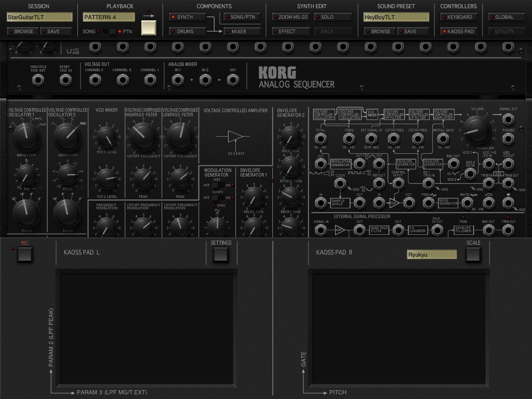This screenshot has height=399, width=532.
Task: Click the Sample & Hold IN jack
Action: pyautogui.click(x=320, y=203)
